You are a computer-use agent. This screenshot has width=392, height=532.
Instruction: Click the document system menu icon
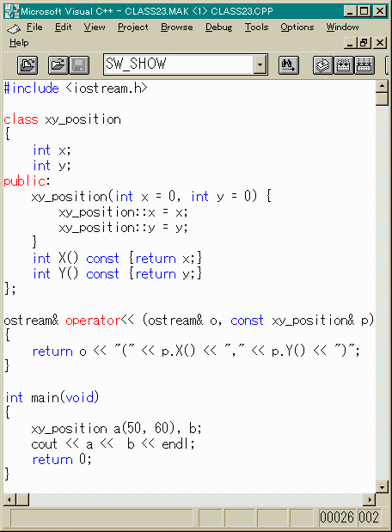coord(14,29)
